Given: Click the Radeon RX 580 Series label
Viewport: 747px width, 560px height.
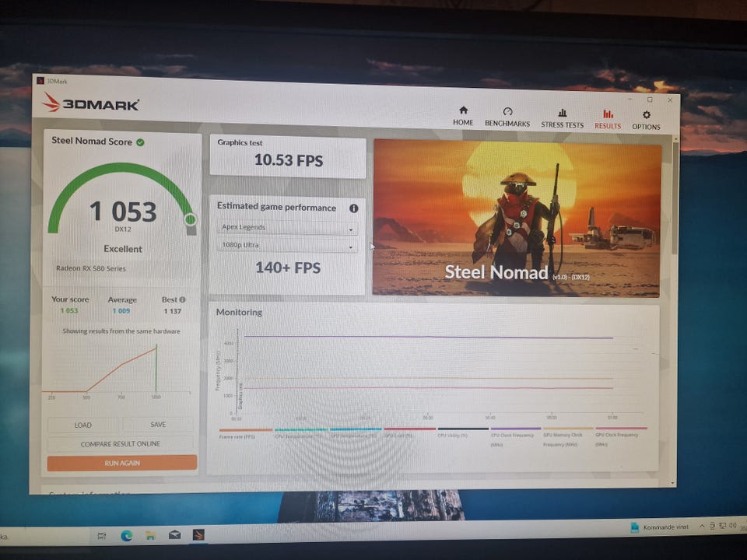Looking at the screenshot, I should [91, 268].
